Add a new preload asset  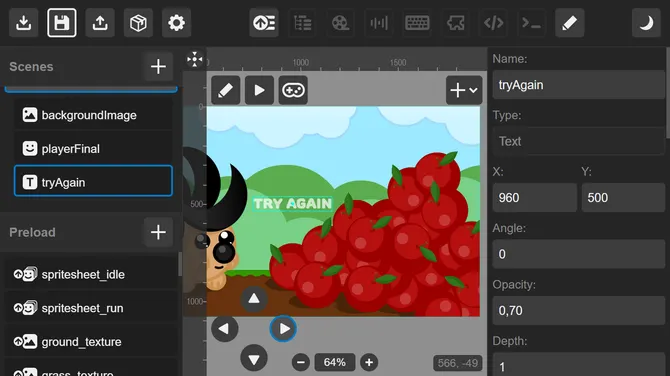point(158,232)
